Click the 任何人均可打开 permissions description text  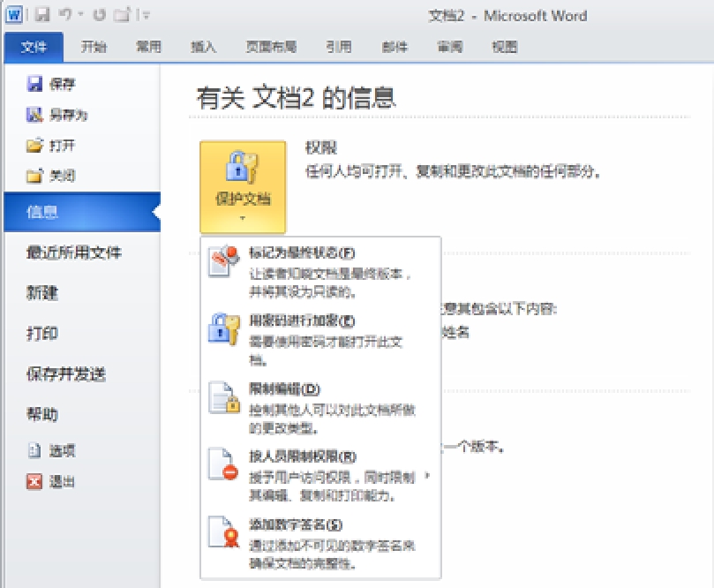click(453, 171)
